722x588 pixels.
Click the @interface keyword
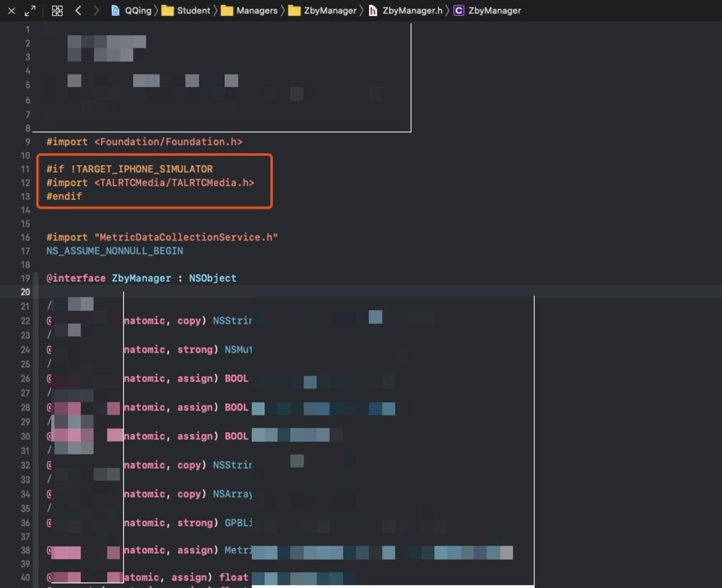(x=76, y=278)
